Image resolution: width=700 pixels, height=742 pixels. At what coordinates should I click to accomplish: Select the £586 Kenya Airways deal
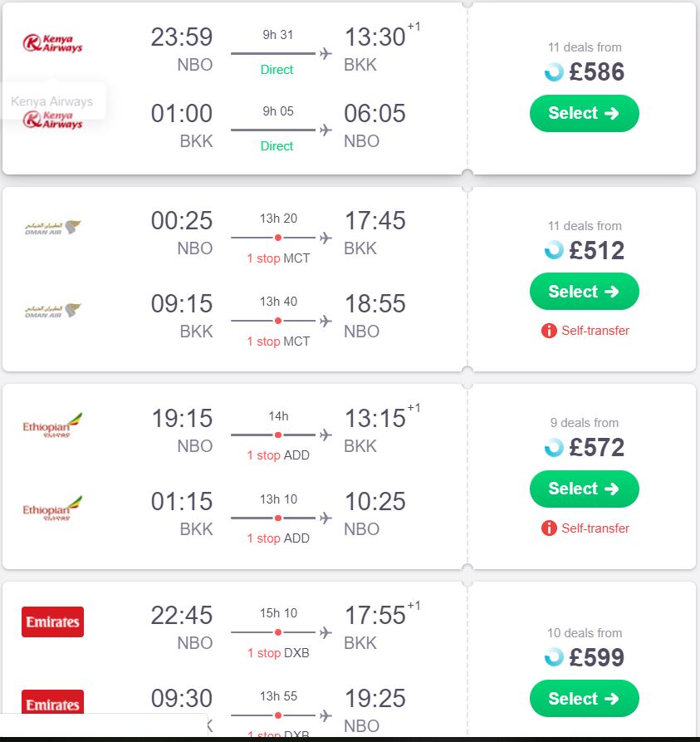584,113
